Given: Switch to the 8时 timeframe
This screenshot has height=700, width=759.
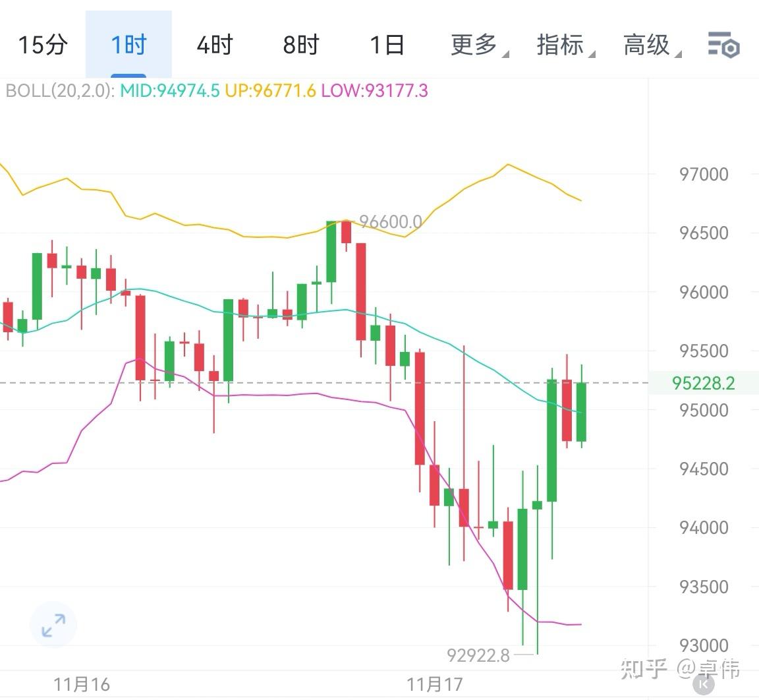Looking at the screenshot, I should pyautogui.click(x=300, y=45).
